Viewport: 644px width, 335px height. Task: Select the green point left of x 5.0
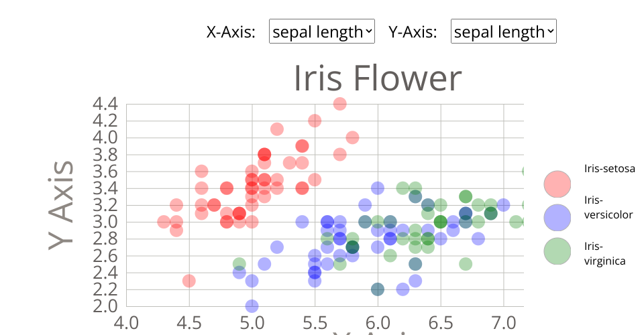239,264
